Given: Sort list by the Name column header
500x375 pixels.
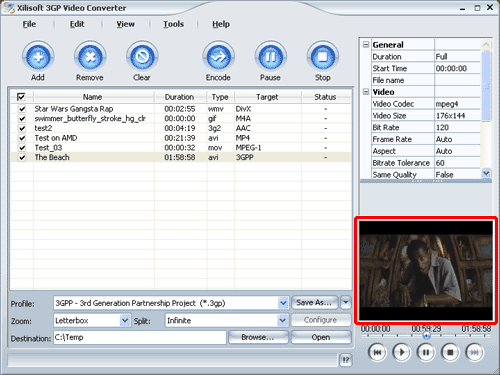Looking at the screenshot, I should pyautogui.click(x=93, y=97).
